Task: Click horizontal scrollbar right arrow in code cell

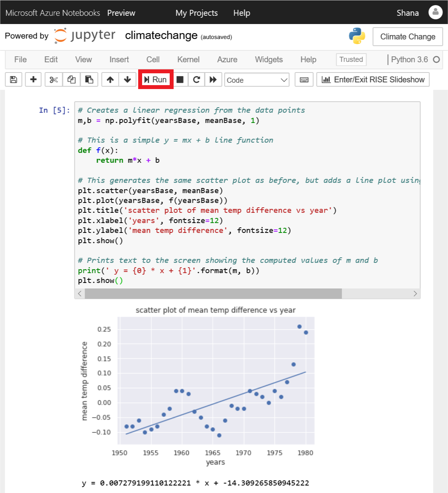Action: point(415,294)
